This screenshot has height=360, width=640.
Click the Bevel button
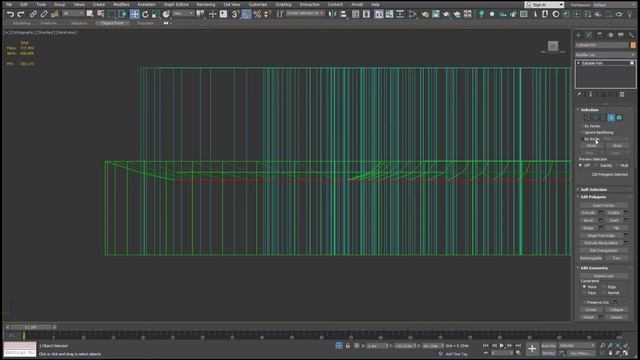[588, 220]
